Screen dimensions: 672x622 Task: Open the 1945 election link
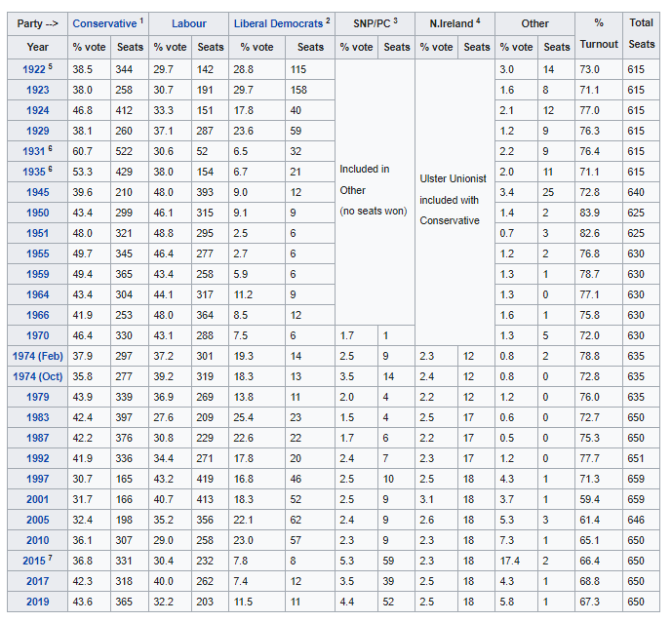tap(38, 192)
